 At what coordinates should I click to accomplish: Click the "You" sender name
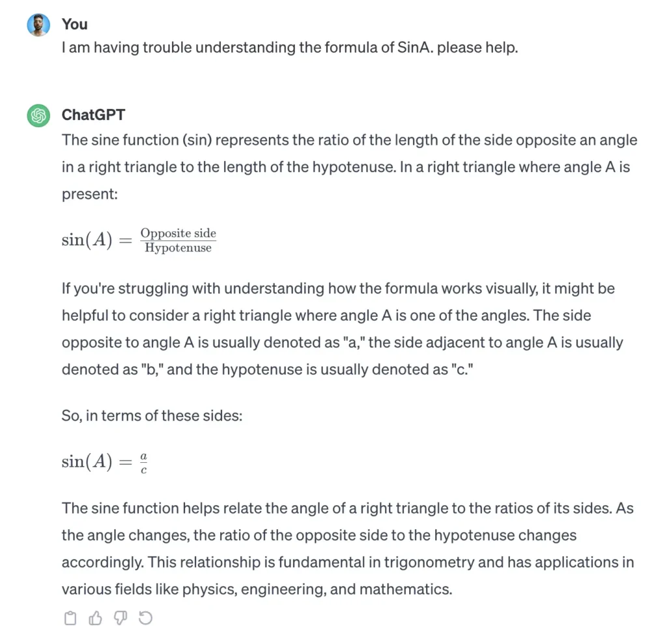pos(74,24)
